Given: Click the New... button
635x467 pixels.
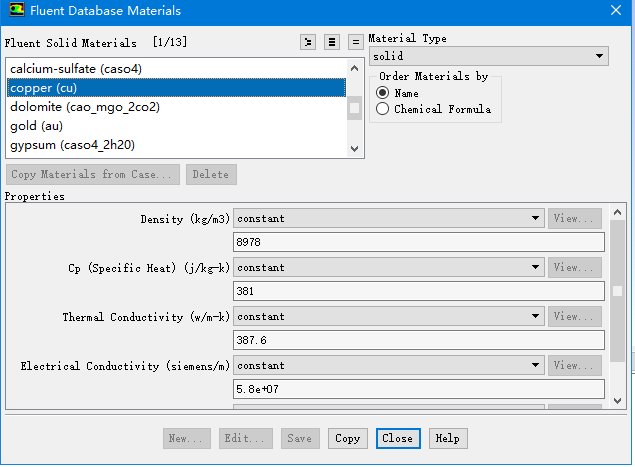Looking at the screenshot, I should tap(187, 438).
